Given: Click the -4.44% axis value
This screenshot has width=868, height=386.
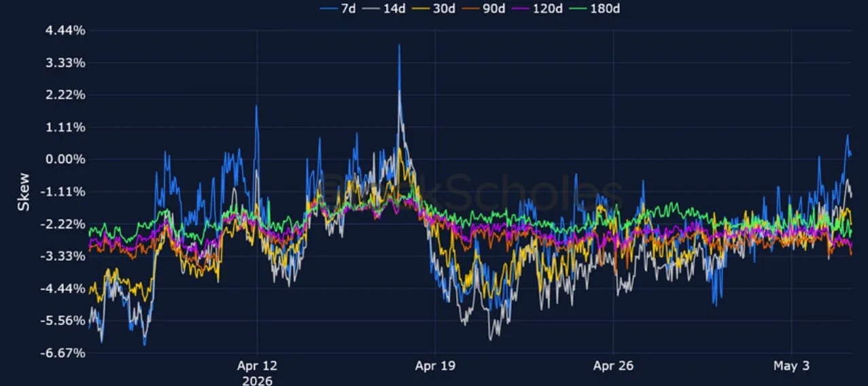Looking at the screenshot, I should point(63,288).
